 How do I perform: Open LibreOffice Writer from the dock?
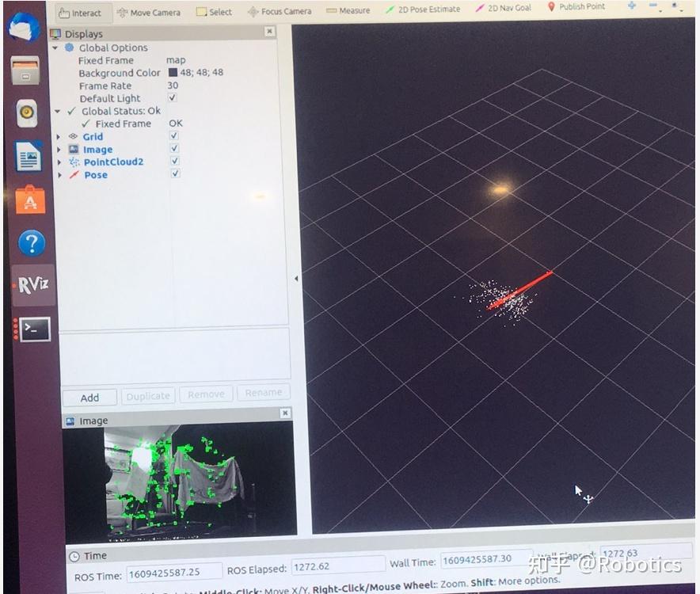[x=29, y=156]
